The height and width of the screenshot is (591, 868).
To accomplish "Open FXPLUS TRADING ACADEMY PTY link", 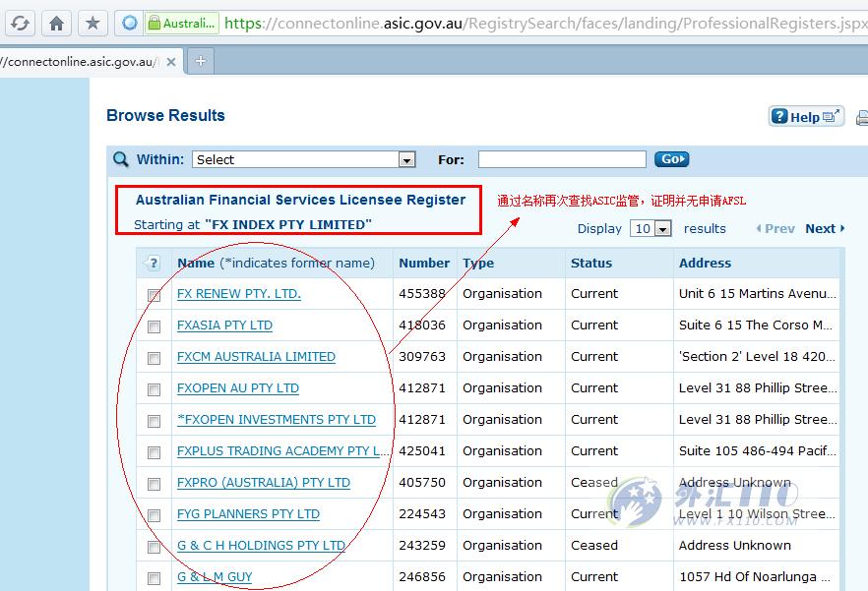I will [283, 451].
